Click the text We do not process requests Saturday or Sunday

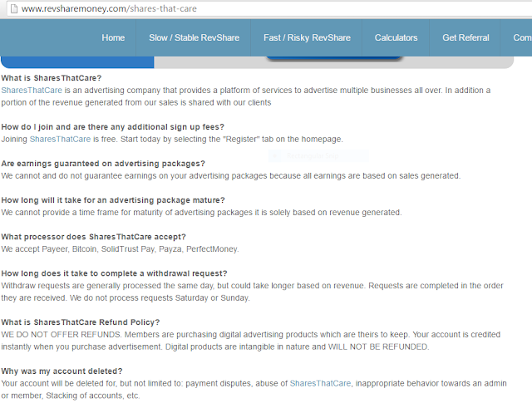160,297
